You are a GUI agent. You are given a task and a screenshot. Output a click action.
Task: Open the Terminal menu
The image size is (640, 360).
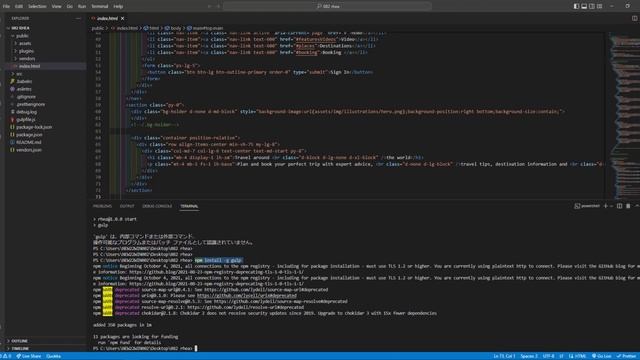pos(100,6)
